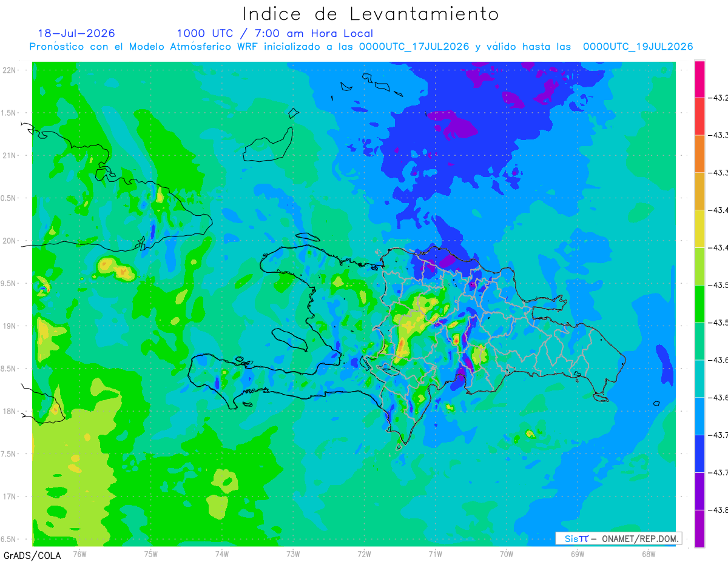Select the red color swatch in the legend
This screenshot has width=728, height=562.
[x=699, y=116]
